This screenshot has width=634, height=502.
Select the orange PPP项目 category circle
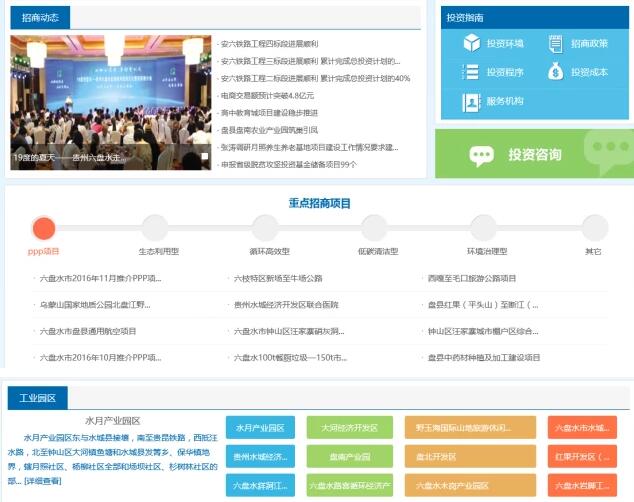[44, 227]
